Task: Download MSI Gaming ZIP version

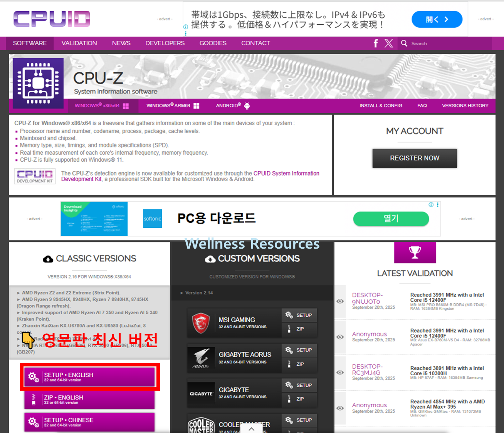Action: pos(299,329)
